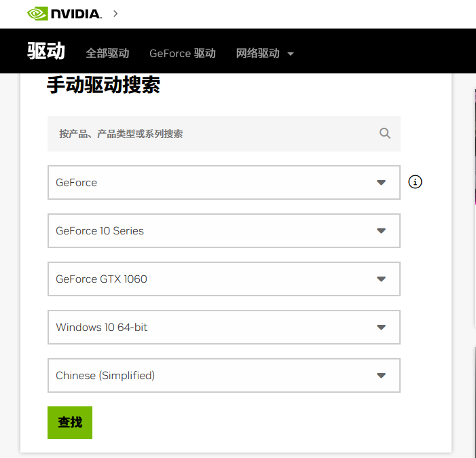Screen dimensions: 476x458
Task: Click the info icon beside GeForce dropdown
Action: [x=416, y=182]
